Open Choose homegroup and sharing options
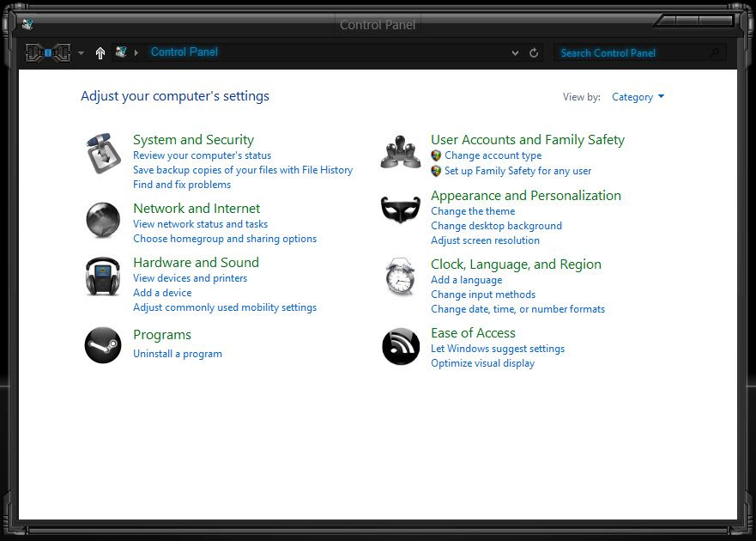 click(225, 239)
